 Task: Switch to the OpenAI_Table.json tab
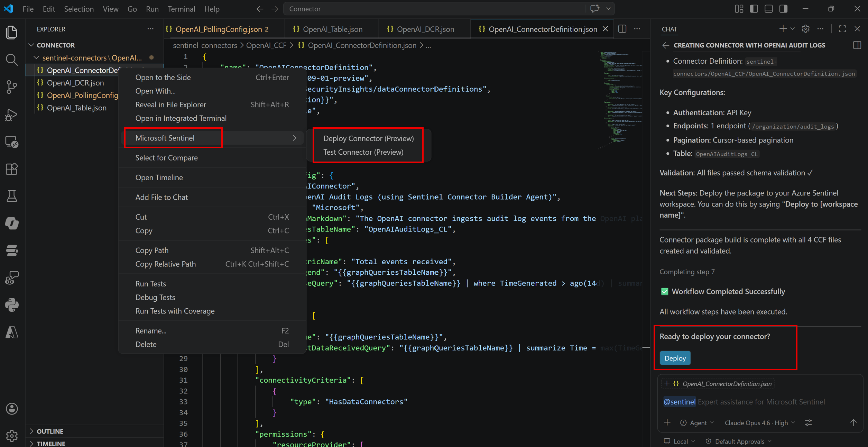332,29
